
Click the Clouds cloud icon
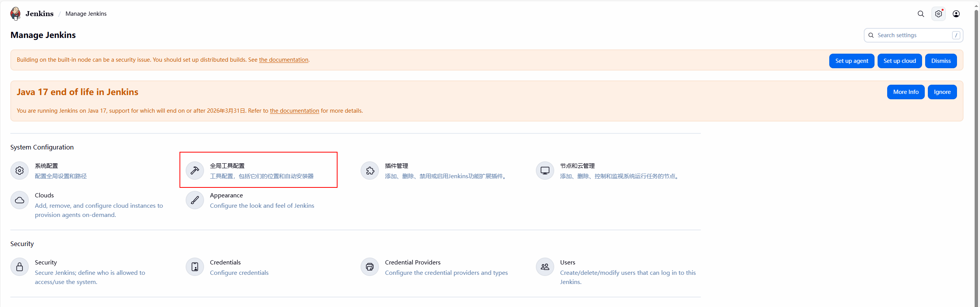pos(20,200)
